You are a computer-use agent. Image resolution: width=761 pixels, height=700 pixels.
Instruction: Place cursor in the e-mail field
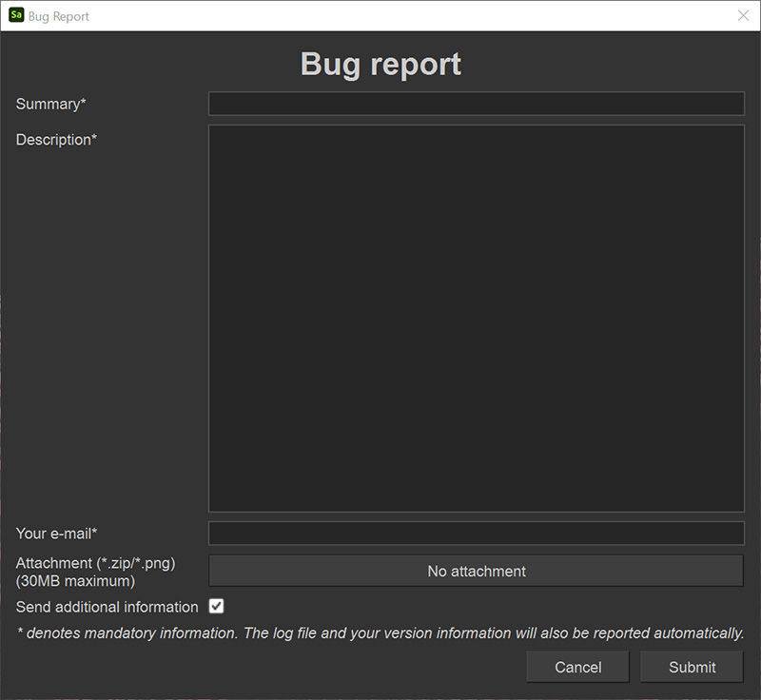coord(476,534)
